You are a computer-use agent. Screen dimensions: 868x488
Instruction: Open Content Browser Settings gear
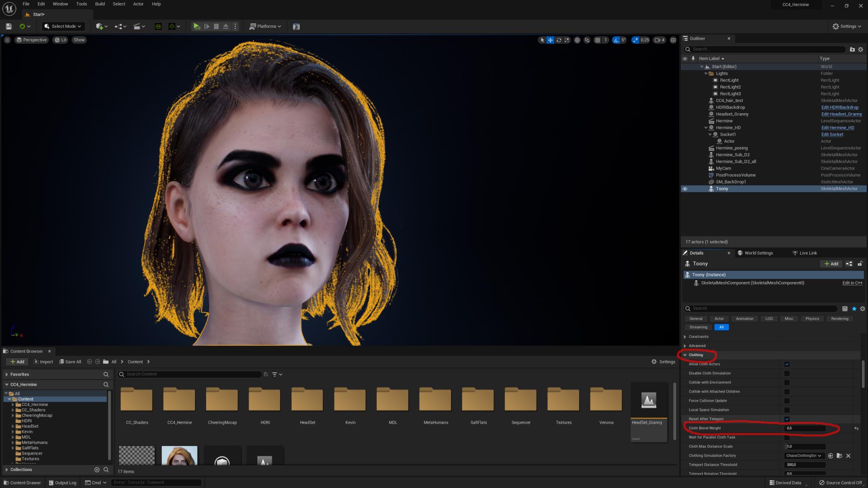tap(663, 362)
